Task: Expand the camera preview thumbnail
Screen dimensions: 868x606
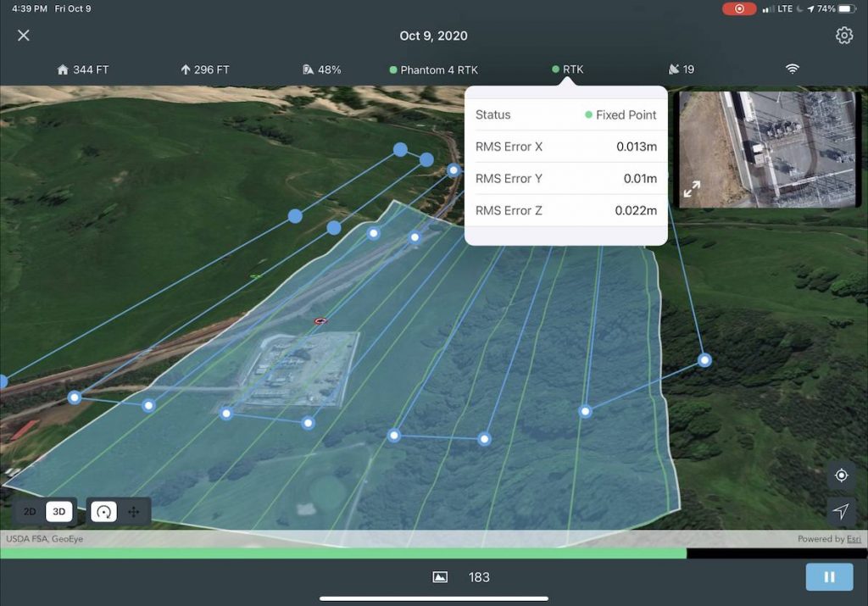Action: [693, 190]
